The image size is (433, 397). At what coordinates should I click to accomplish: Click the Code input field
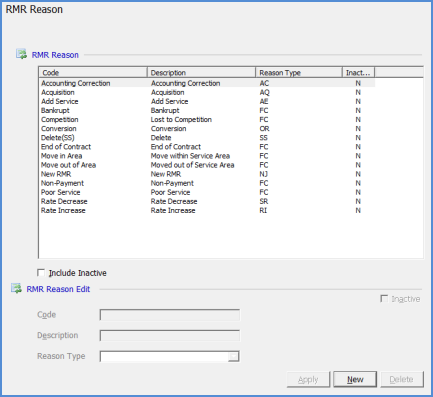170,315
